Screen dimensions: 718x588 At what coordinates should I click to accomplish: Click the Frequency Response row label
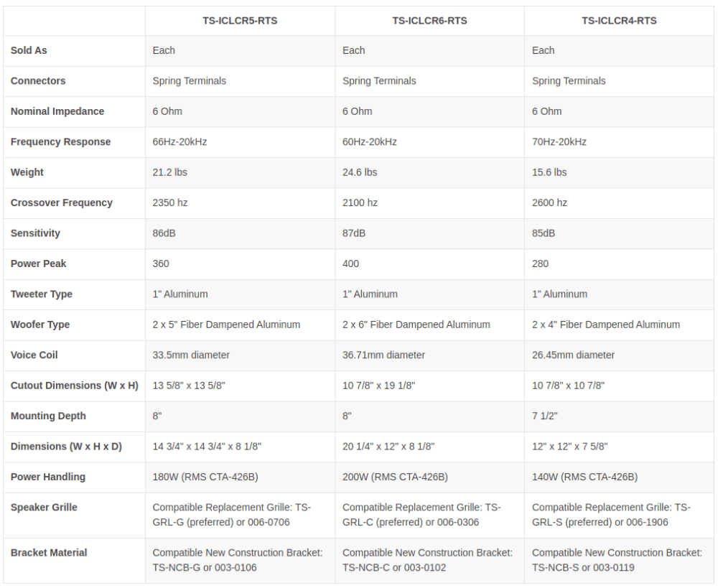[x=60, y=142]
